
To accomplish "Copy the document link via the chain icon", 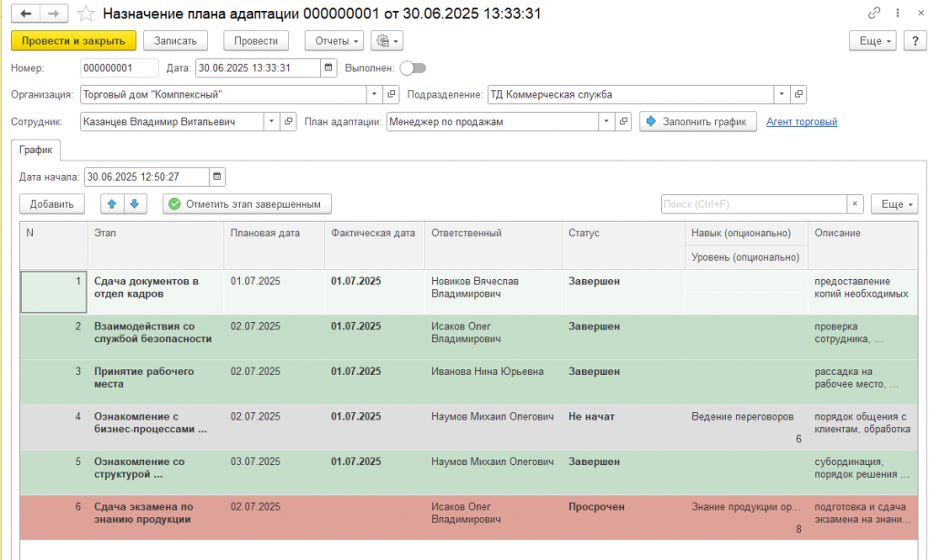I will (874, 13).
